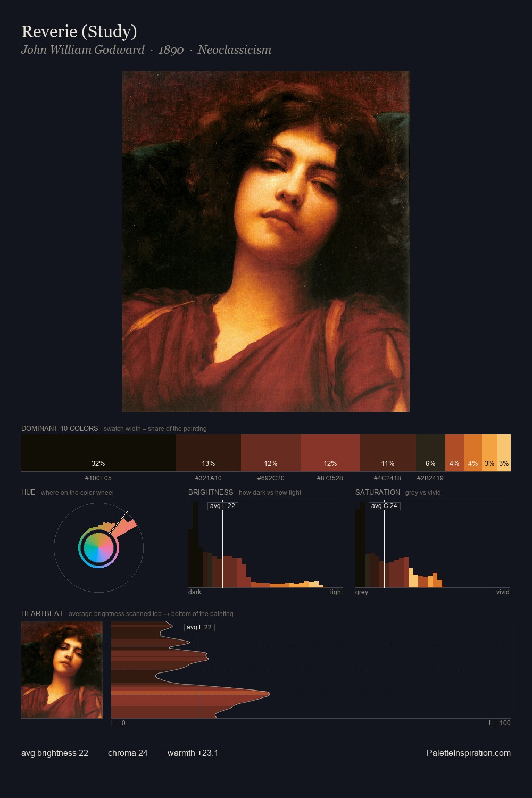Screen dimensions: 532x798
Task: Click the hex code "#692C20"
Action: (x=271, y=478)
